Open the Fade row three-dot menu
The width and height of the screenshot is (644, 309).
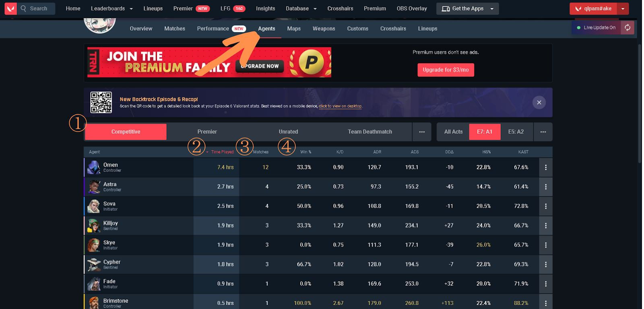click(545, 284)
